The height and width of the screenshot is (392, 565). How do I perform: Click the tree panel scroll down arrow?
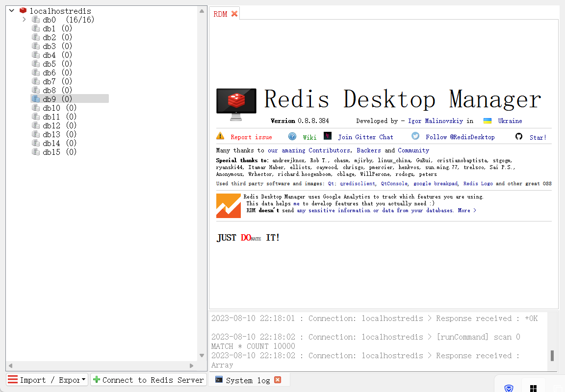202,356
